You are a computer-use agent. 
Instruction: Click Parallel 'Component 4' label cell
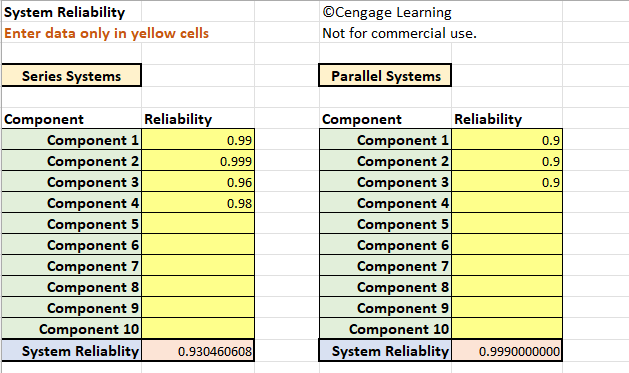click(385, 203)
